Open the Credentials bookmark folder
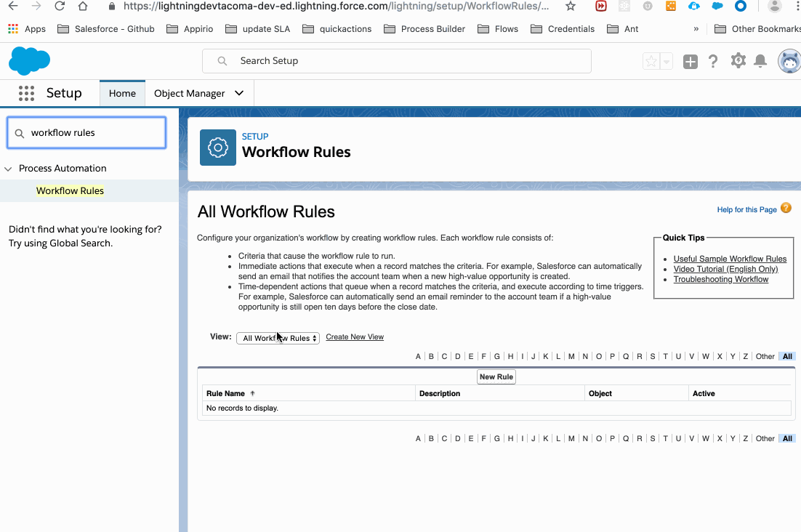 pyautogui.click(x=563, y=29)
